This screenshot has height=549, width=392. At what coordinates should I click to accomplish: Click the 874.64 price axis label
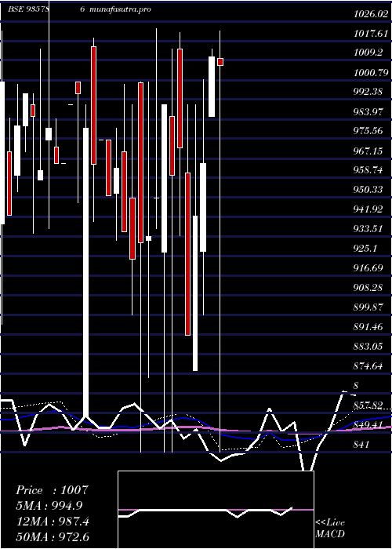(x=368, y=366)
